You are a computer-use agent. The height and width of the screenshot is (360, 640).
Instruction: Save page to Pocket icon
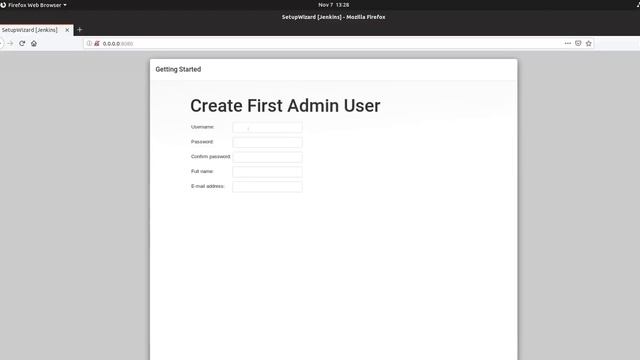pos(578,43)
